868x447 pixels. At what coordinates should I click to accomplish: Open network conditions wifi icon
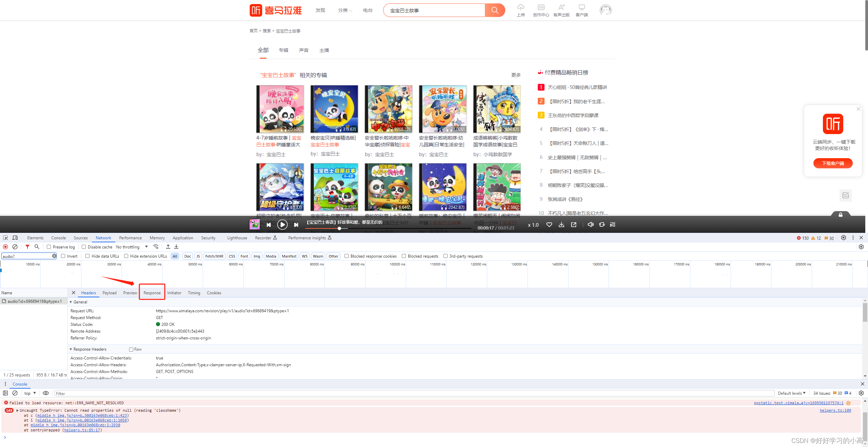[x=156, y=247]
